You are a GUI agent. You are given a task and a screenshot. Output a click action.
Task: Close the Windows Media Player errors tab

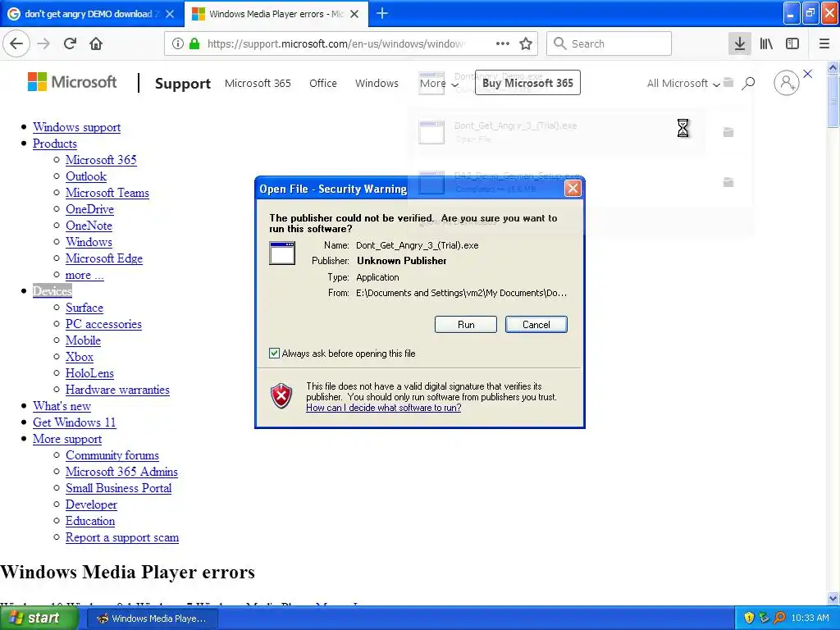354,14
